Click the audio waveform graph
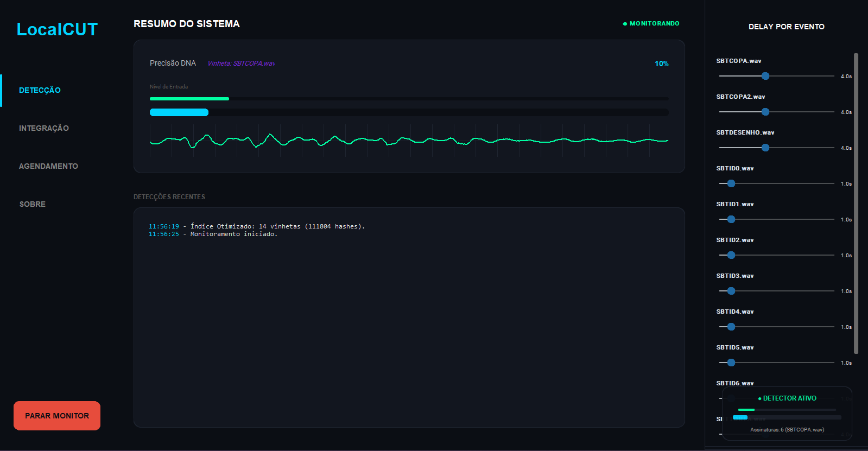Viewport: 868px width, 451px height. [x=409, y=141]
